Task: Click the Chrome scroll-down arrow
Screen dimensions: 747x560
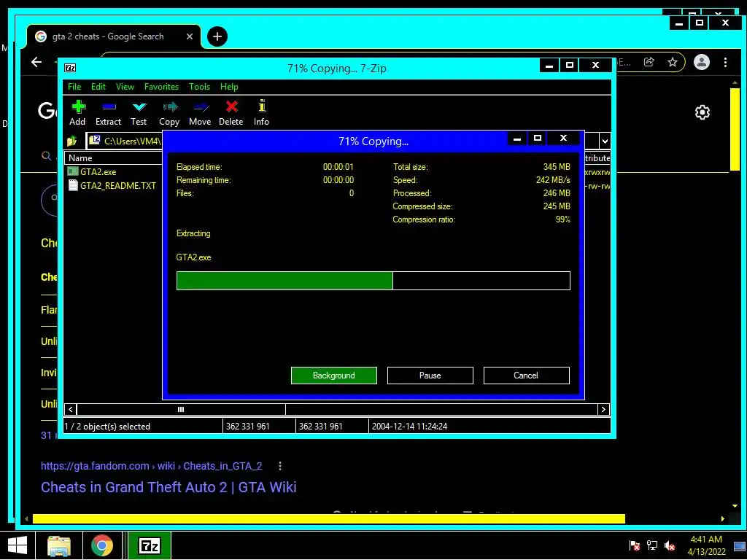Action: click(x=735, y=506)
